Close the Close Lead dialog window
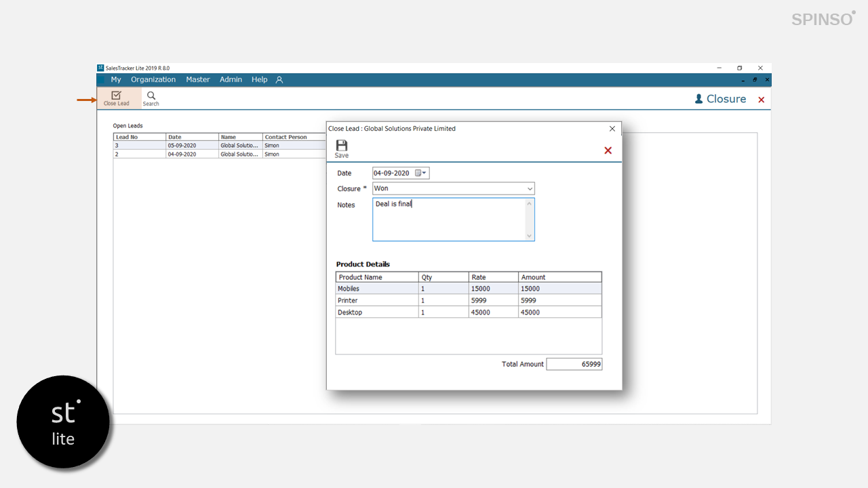This screenshot has width=868, height=488. (x=612, y=129)
